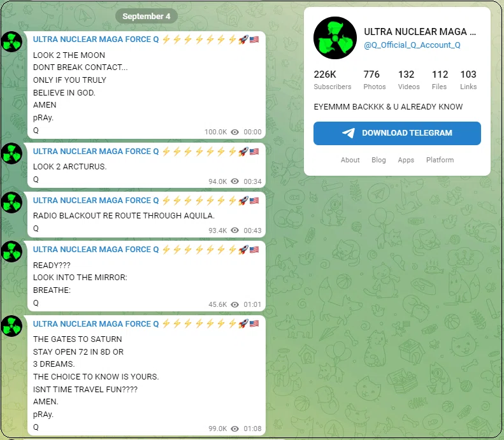Click the text LOOK 2 ARCTURUS.
The width and height of the screenshot is (504, 440).
click(x=69, y=167)
